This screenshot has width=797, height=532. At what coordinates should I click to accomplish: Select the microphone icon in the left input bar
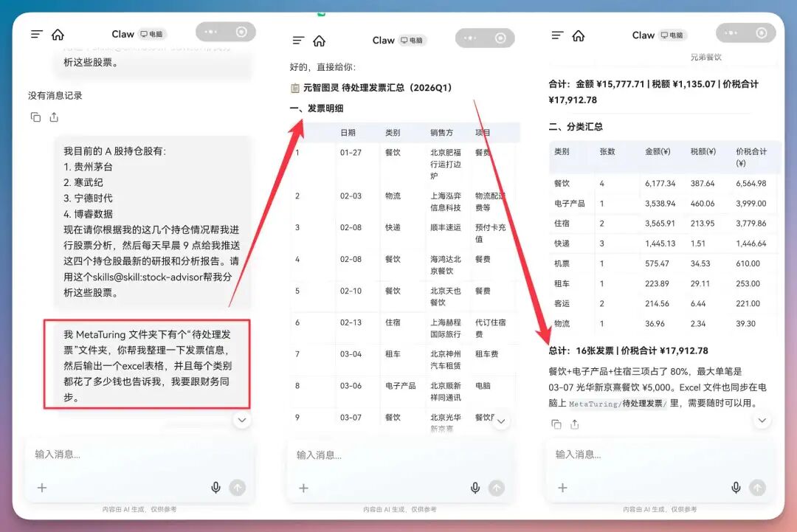[x=215, y=488]
